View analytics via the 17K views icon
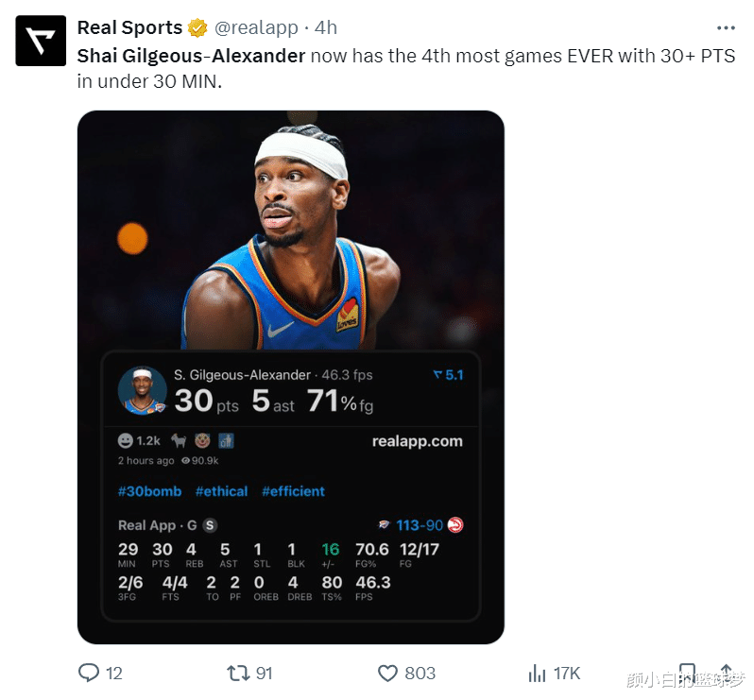Image resolution: width=754 pixels, height=700 pixels. pos(537,673)
